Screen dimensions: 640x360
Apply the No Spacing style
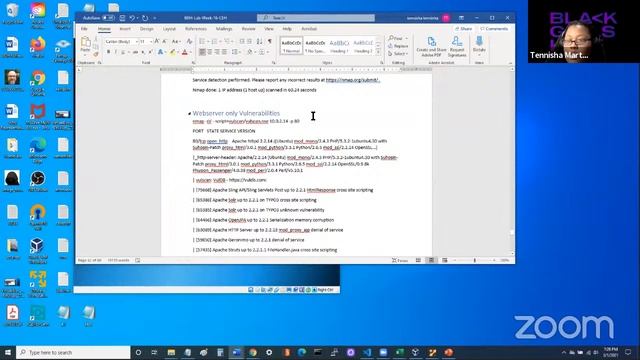(x=315, y=46)
